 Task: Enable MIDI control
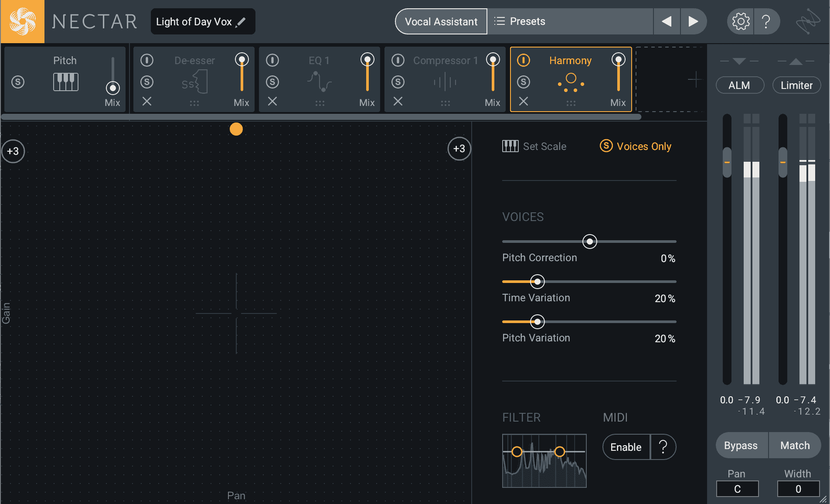click(626, 447)
